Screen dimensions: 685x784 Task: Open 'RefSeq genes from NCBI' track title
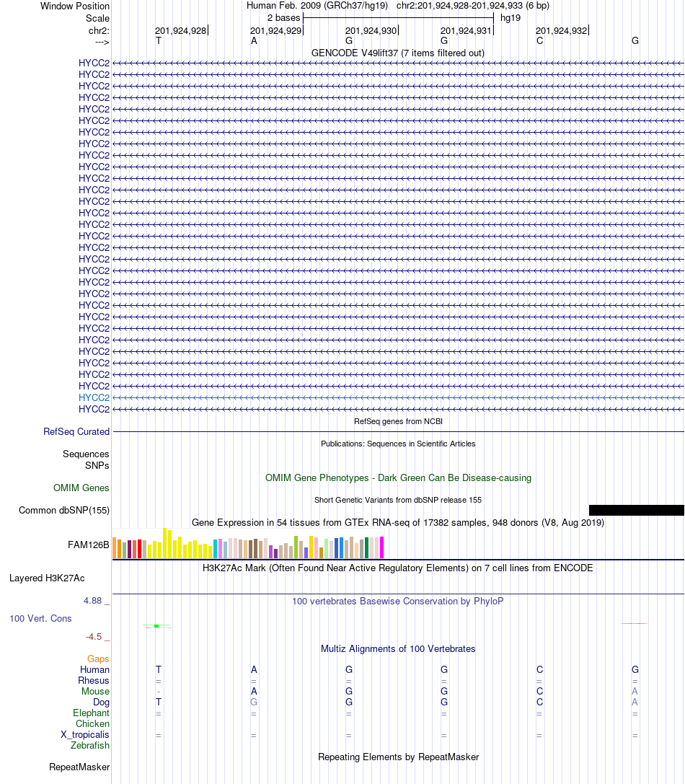(x=398, y=421)
